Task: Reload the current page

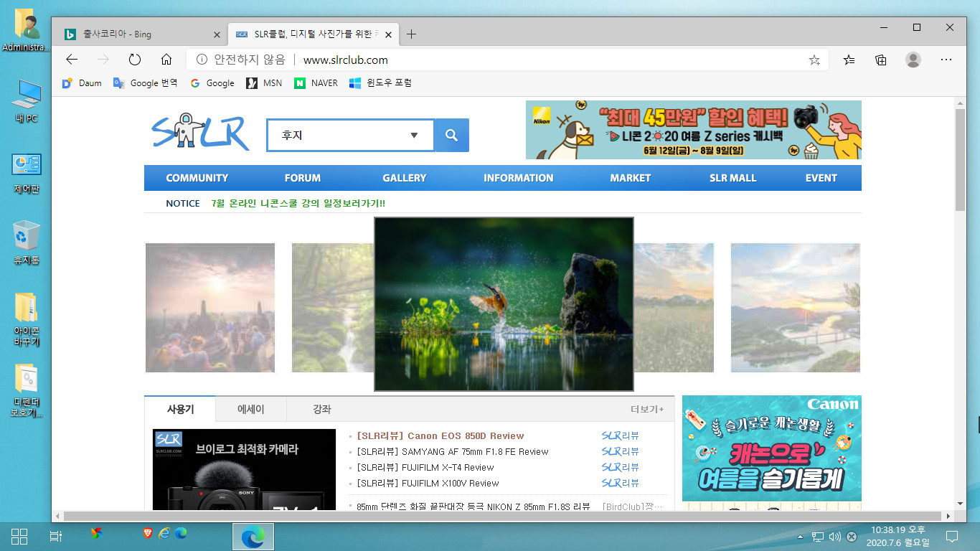Action: (135, 60)
